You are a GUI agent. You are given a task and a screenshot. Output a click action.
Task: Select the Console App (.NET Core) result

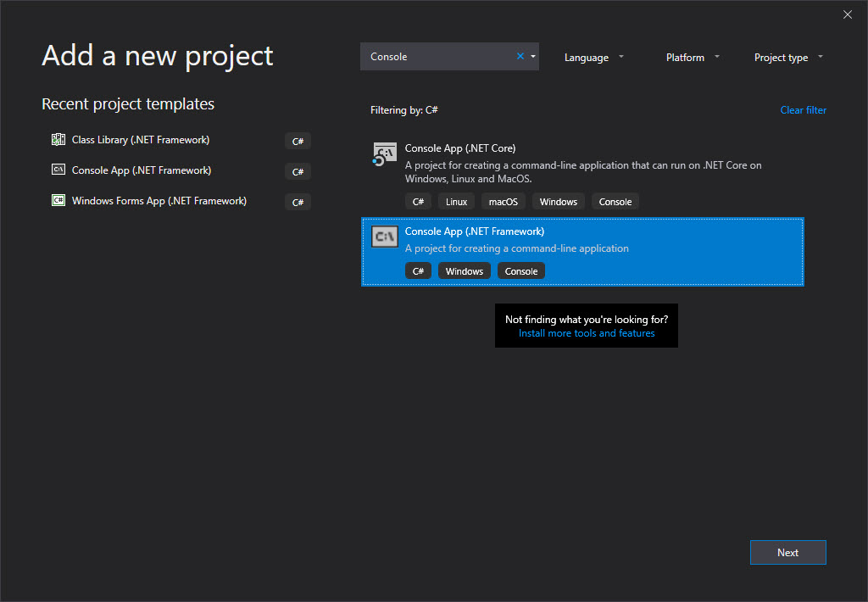pos(582,173)
